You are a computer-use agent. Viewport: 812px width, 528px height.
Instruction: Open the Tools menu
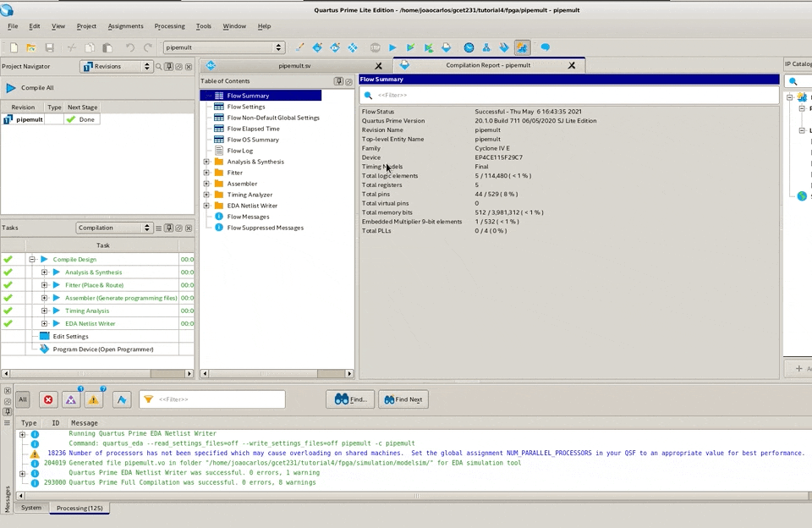(x=204, y=26)
